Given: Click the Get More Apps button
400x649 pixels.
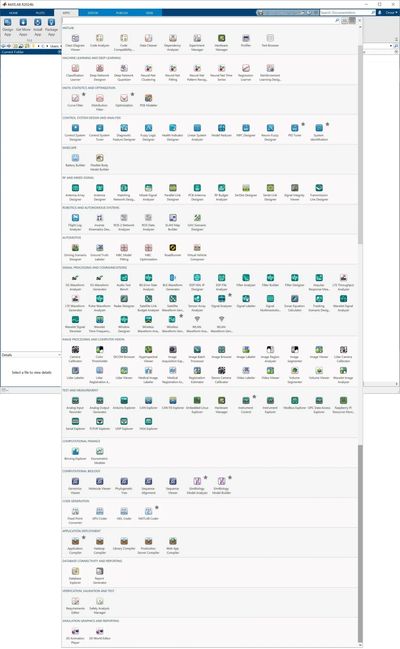Looking at the screenshot, I should (23, 27).
